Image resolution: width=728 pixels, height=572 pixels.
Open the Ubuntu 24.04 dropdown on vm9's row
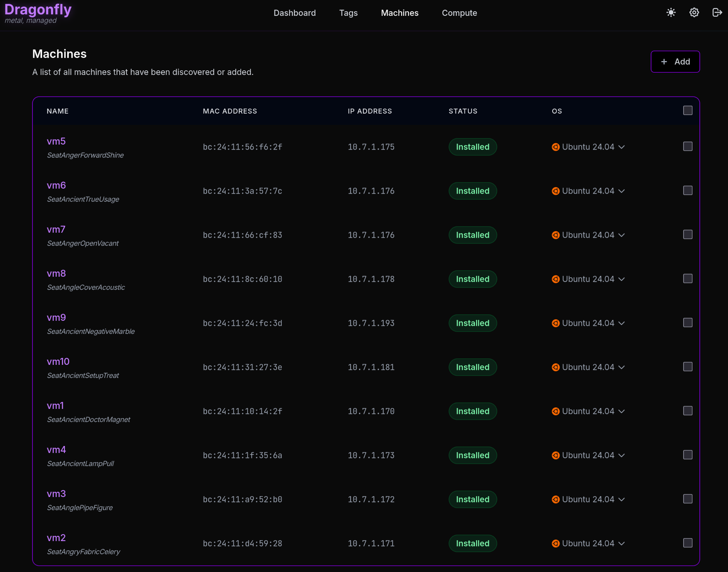[622, 323]
